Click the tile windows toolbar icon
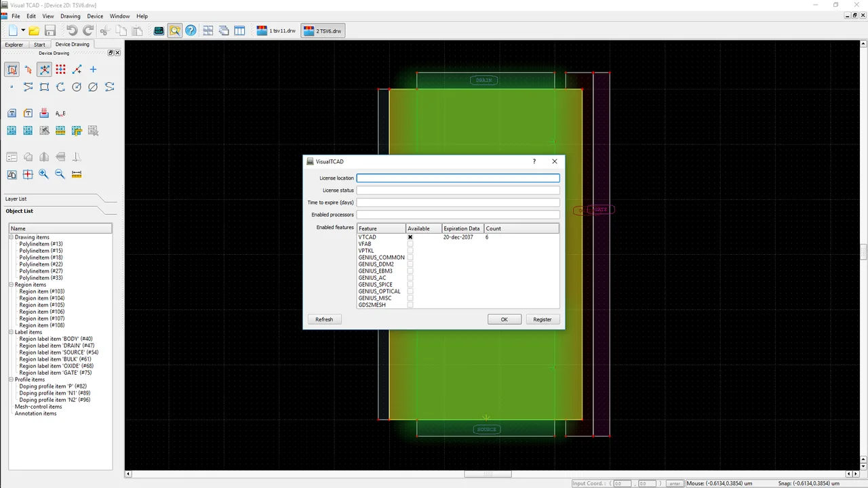868x488 pixels. tap(208, 30)
